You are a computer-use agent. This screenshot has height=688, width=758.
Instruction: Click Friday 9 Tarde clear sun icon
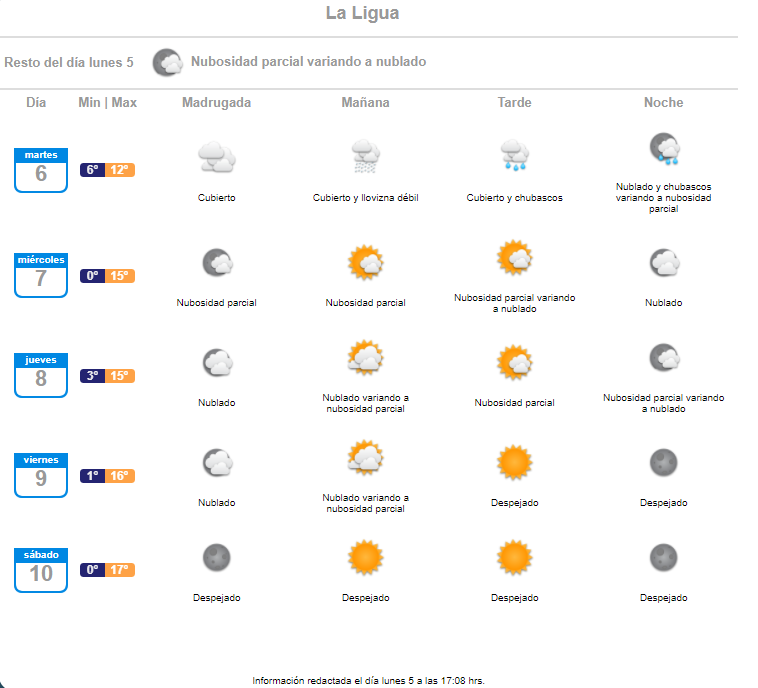[x=515, y=463]
